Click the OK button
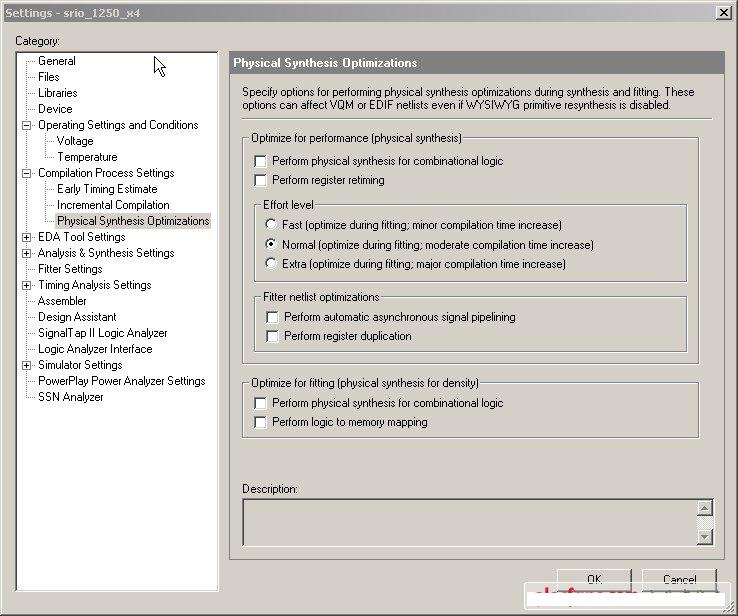The height and width of the screenshot is (616, 738). click(594, 580)
